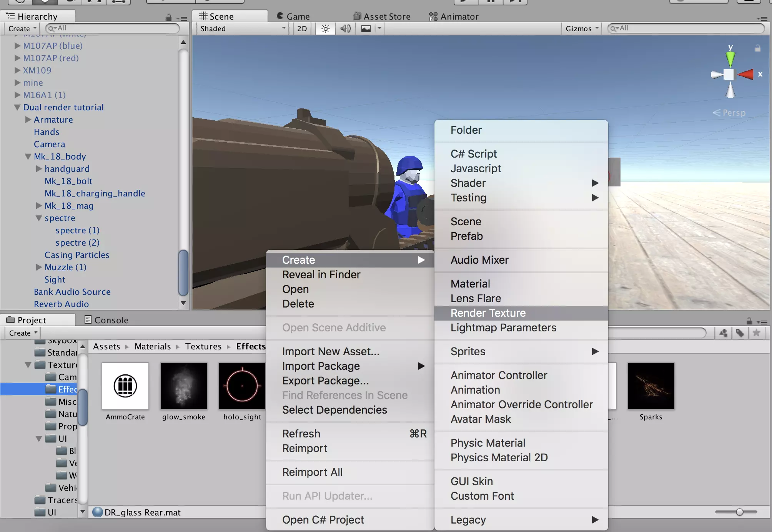This screenshot has height=532, width=772.
Task: Click the scene gizmo red X axis cone
Action: 746,74
